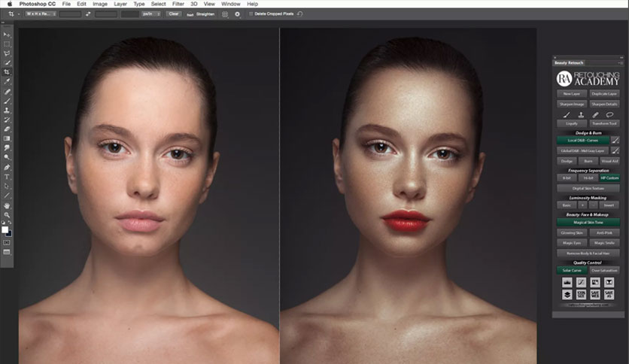The image size is (629, 364).
Task: Select the Pen tool
Action: coord(7,167)
